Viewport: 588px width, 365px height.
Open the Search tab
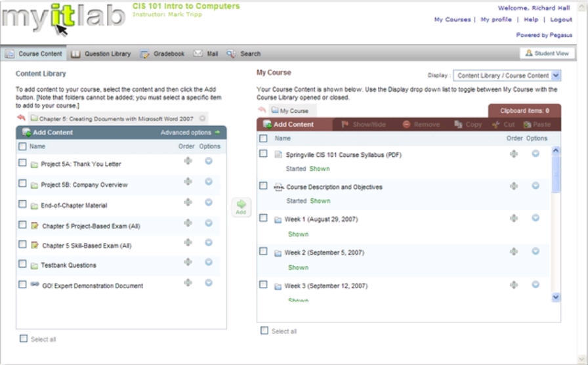point(243,54)
